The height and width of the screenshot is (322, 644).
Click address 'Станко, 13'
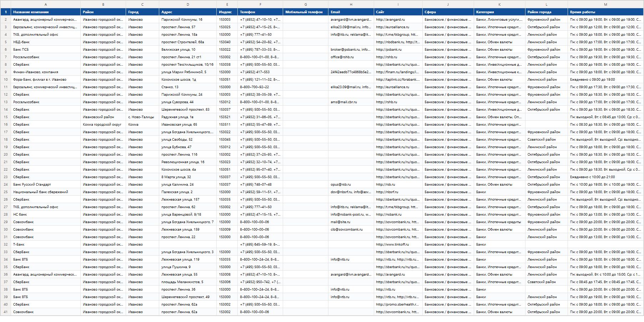(x=188, y=87)
